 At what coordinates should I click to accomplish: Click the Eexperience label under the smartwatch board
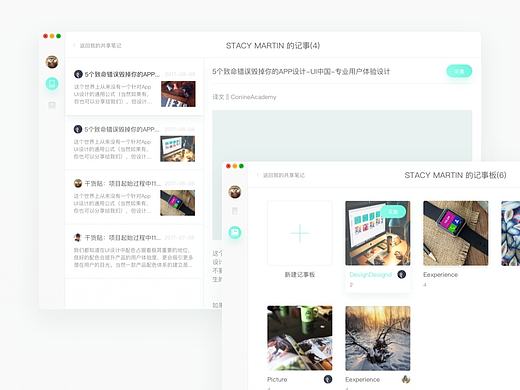pyautogui.click(x=440, y=275)
